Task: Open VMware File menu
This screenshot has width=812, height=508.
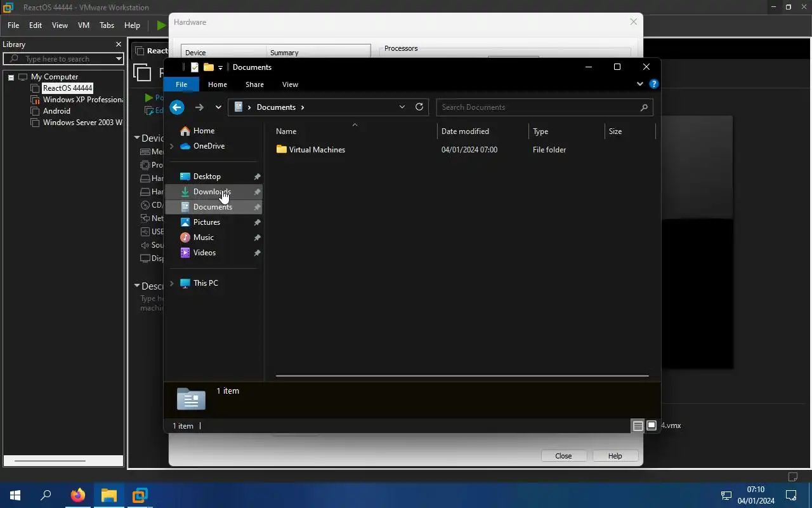Action: [13, 25]
